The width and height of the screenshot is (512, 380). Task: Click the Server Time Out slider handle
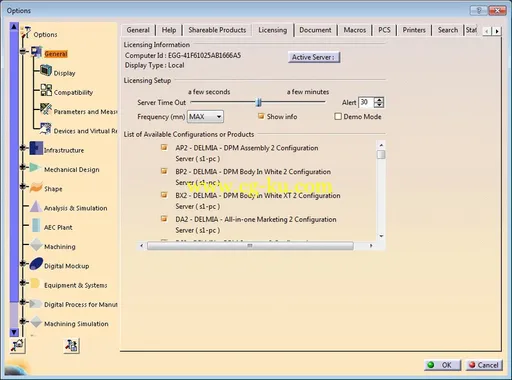coord(259,102)
